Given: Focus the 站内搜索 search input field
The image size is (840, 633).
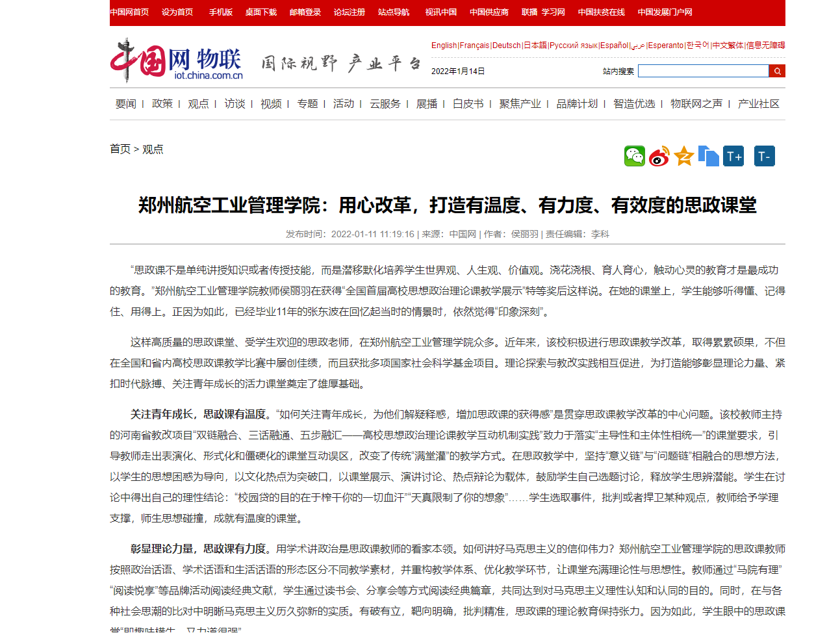Looking at the screenshot, I should click(703, 71).
